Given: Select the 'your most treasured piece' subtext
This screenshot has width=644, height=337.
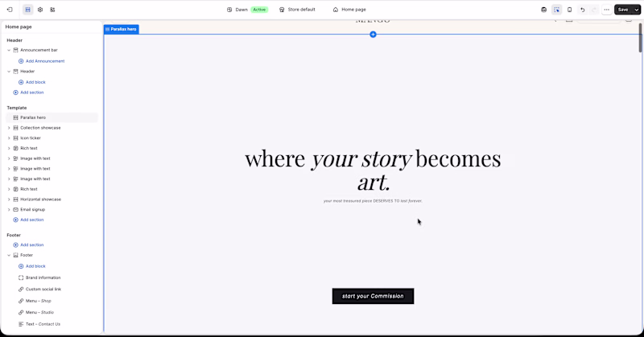Looking at the screenshot, I should [373, 201].
